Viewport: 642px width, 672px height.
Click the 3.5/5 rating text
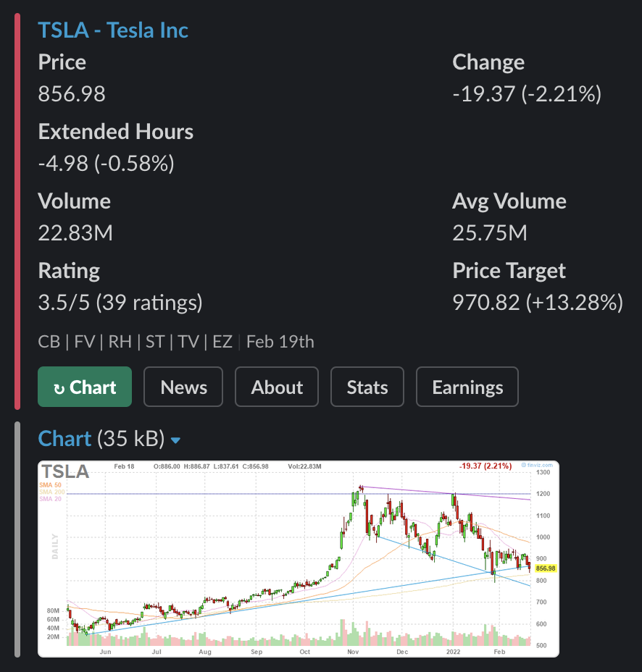tap(64, 302)
